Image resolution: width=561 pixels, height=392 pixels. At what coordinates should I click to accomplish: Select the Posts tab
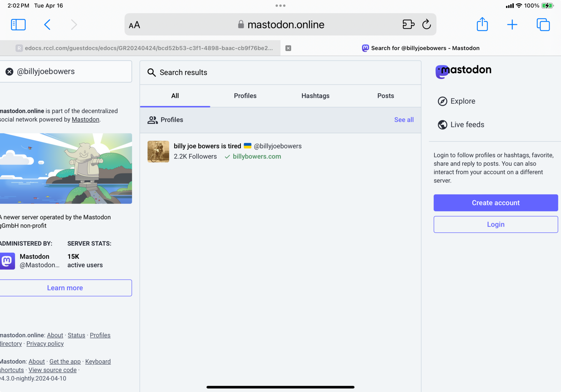tap(385, 96)
